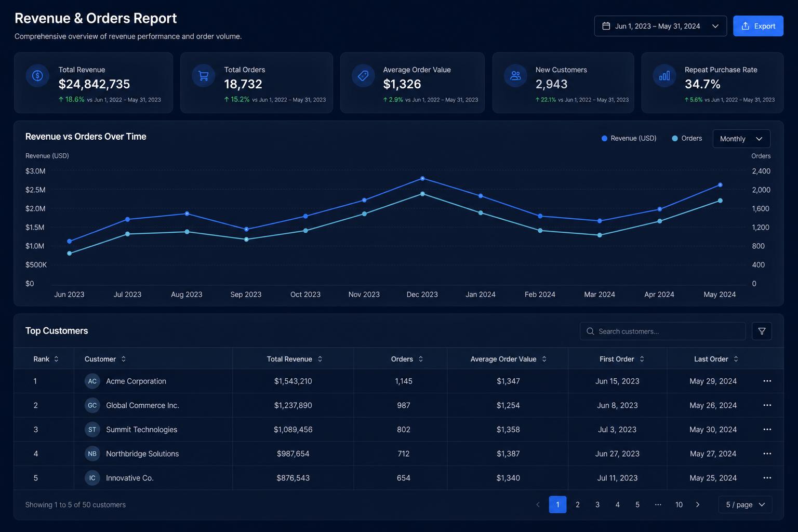Open the three-dot menu for Acme Corporation
Screen dimensions: 798x532
(x=767, y=381)
